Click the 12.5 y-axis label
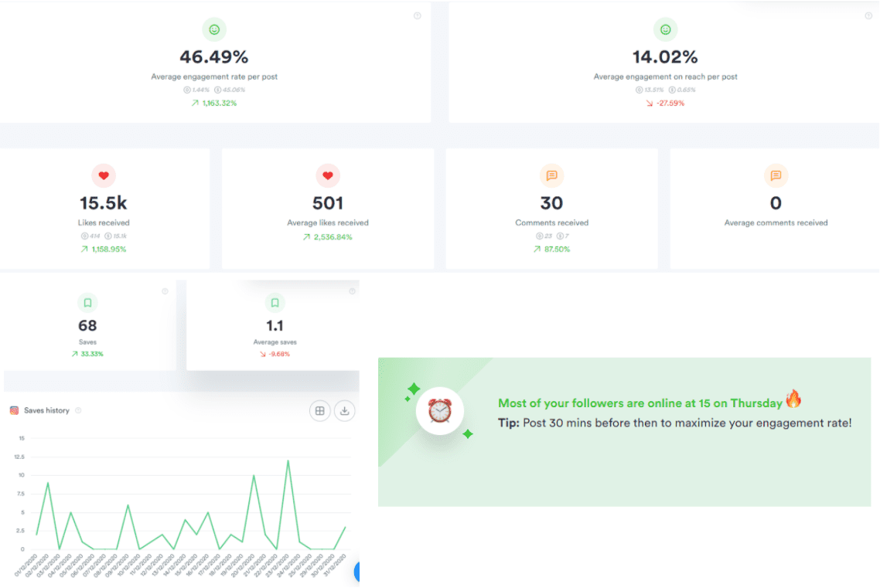The image size is (880, 588). click(x=19, y=457)
